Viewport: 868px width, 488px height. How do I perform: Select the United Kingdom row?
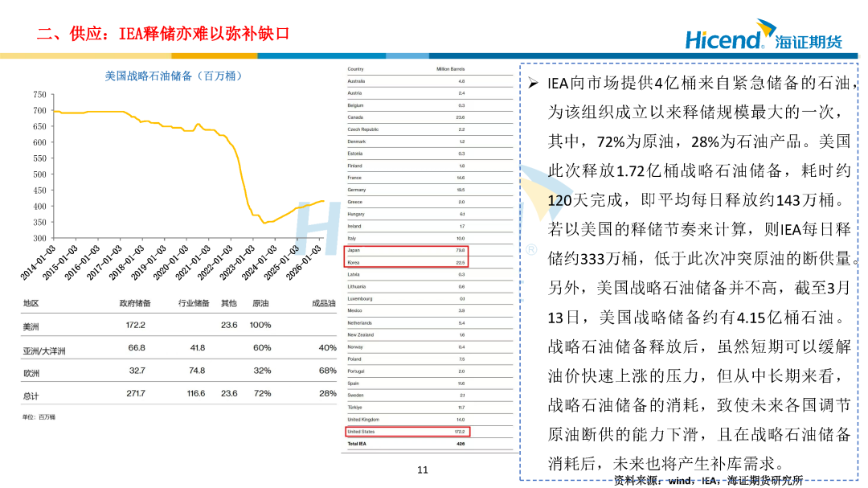click(429, 420)
